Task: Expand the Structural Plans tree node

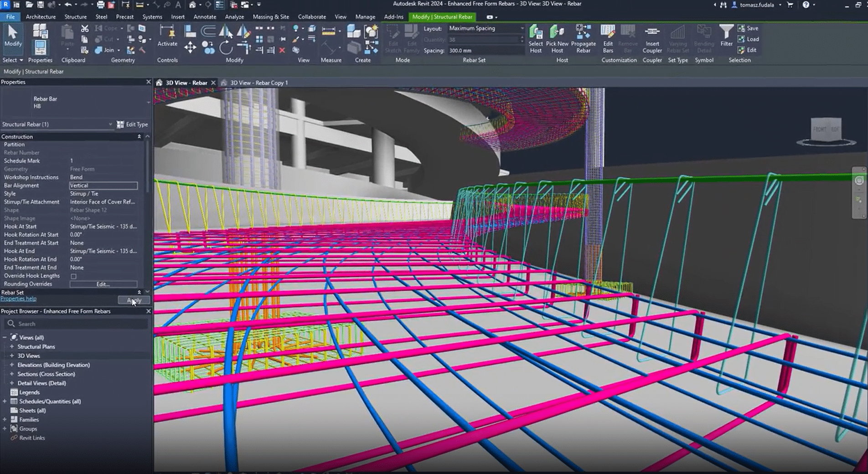Action: (12, 347)
